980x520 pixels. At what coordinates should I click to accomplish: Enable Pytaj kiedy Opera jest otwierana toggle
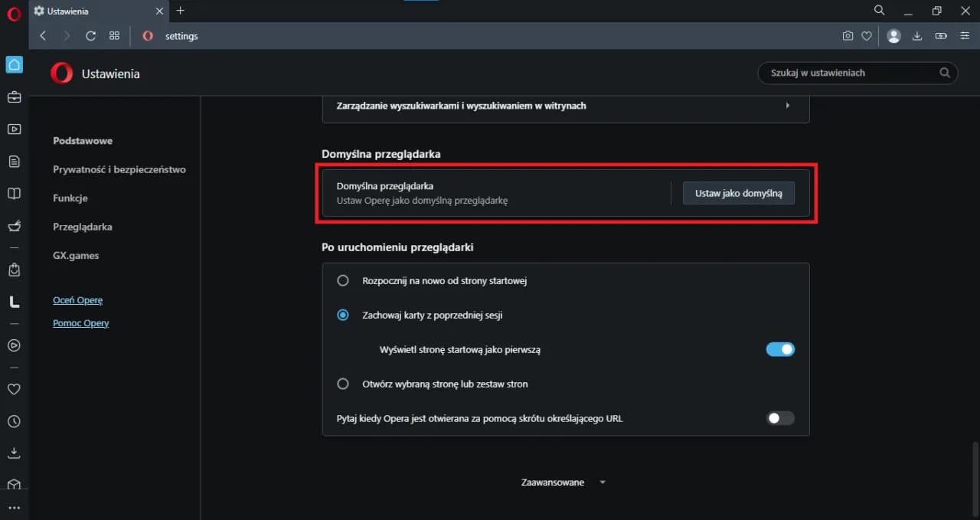(780, 418)
